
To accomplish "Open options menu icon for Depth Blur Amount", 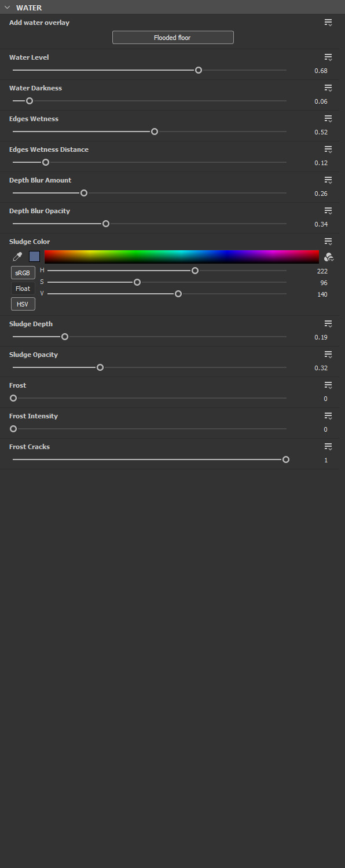I will [x=328, y=180].
